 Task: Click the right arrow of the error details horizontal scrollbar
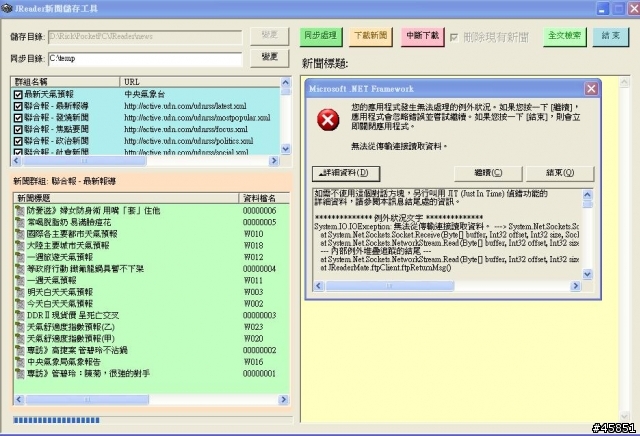576,286
